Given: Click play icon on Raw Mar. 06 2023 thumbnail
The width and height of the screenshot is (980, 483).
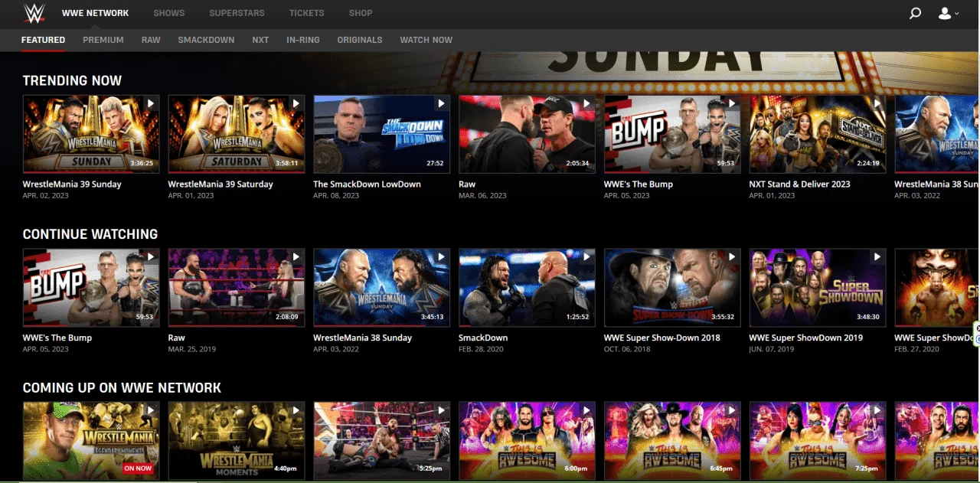Looking at the screenshot, I should pyautogui.click(x=586, y=103).
